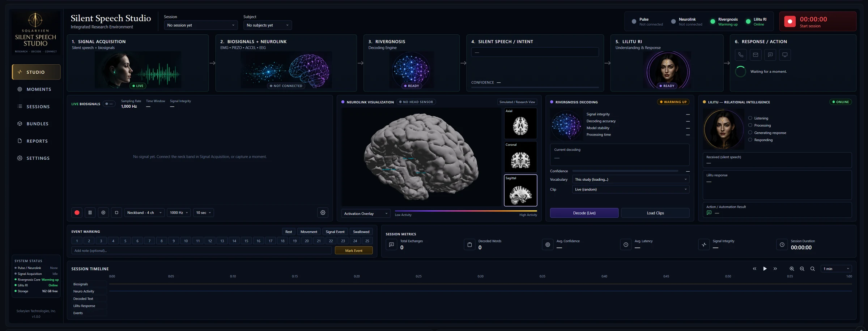The width and height of the screenshot is (868, 331).
Task: Zoom out on the session timeline
Action: [x=802, y=268]
